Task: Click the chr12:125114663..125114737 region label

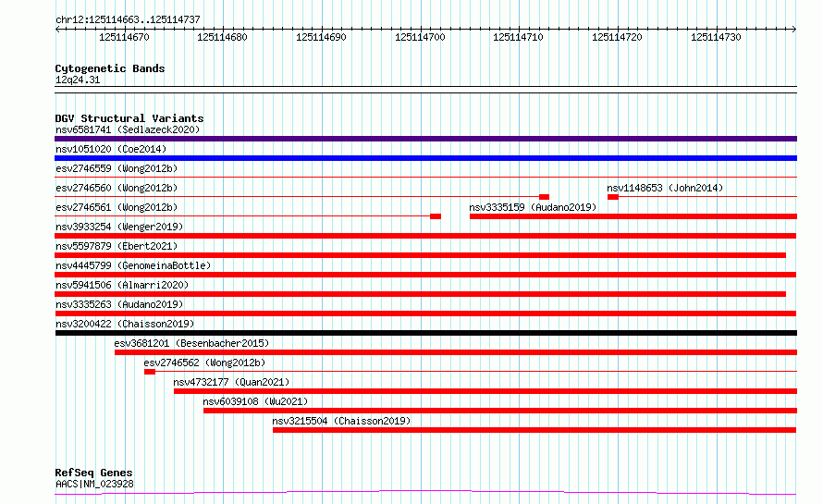Action: click(x=128, y=19)
